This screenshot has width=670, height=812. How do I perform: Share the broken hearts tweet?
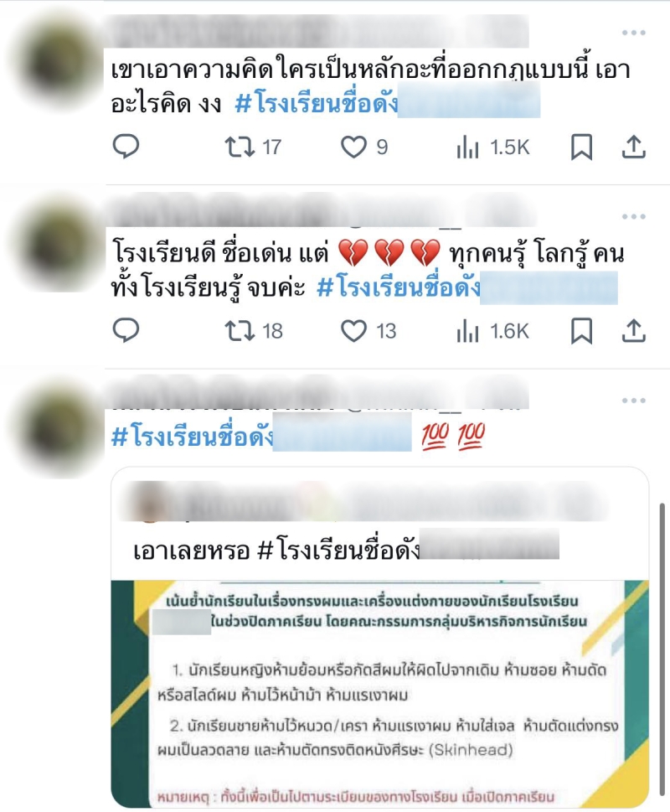[633, 330]
